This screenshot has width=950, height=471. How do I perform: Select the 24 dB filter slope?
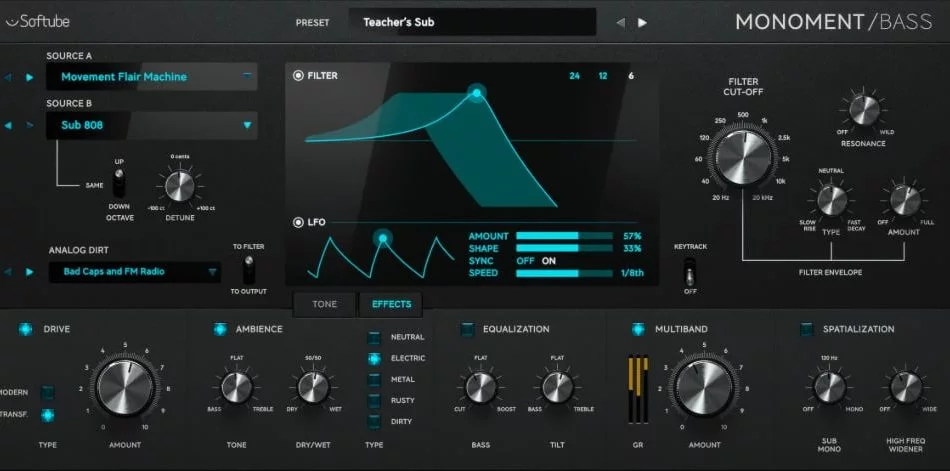click(x=574, y=76)
